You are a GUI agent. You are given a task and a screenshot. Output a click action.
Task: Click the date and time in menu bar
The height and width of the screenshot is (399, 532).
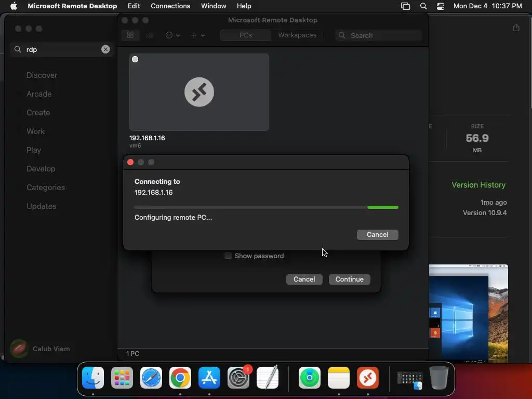487,6
